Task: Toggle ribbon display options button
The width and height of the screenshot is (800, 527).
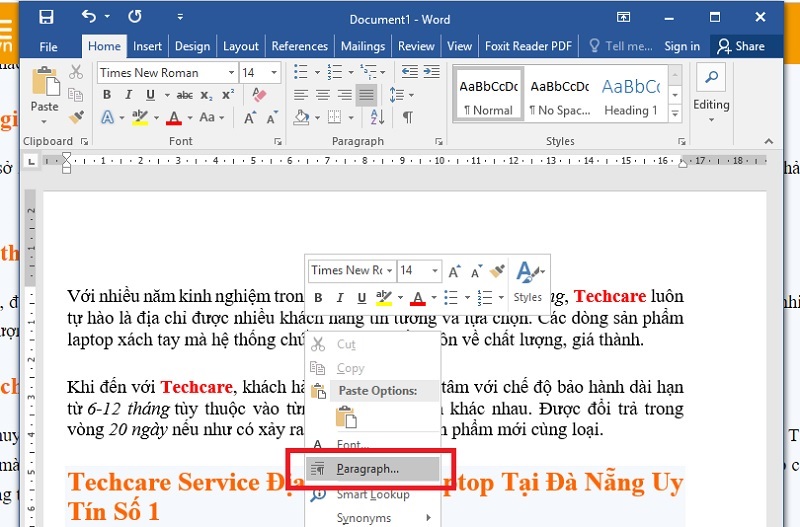Action: [623, 17]
